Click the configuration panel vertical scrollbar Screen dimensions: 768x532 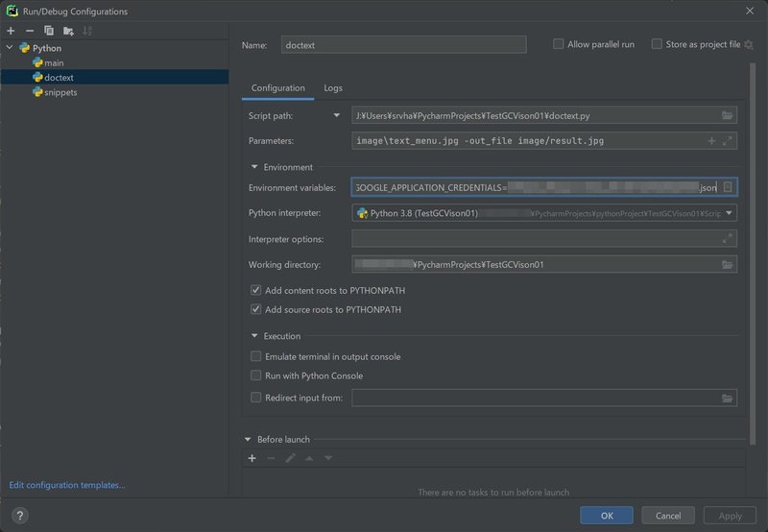tap(753, 254)
